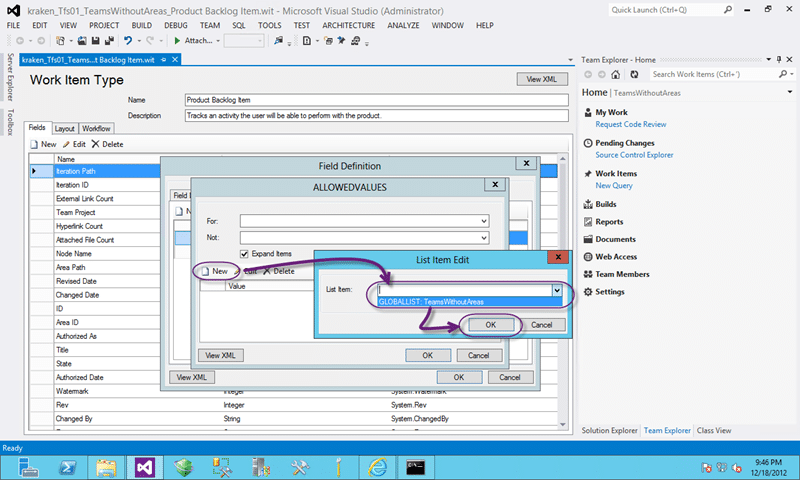Open the Server Explorer side tab
The height and width of the screenshot is (480, 800).
pos(10,77)
